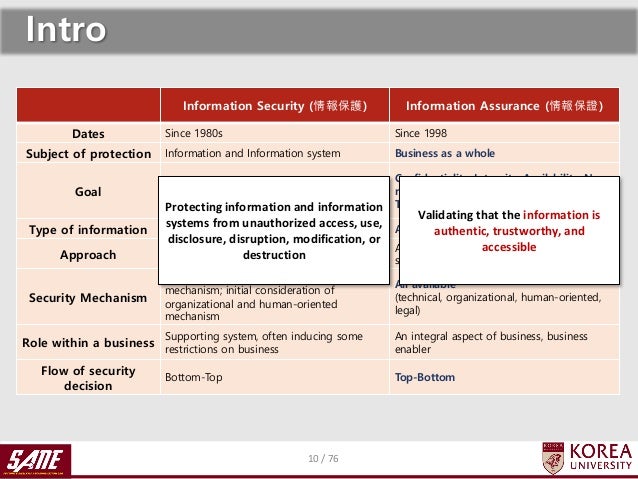Click the 'Top-Bottom' cell
The height and width of the screenshot is (479, 638).
point(505,377)
